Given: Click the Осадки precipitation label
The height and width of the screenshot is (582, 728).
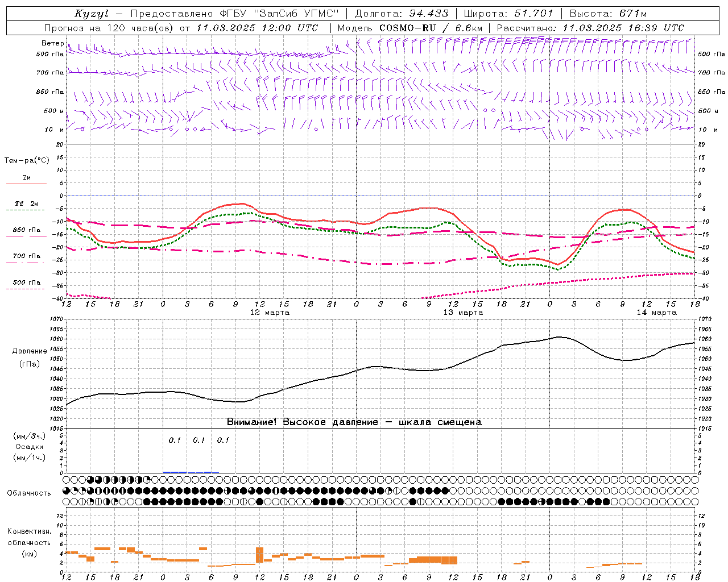Looking at the screenshot, I should (29, 447).
